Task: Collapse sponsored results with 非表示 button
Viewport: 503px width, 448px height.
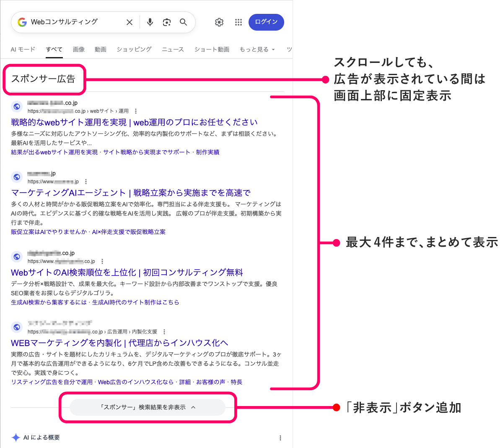Action: point(148,407)
